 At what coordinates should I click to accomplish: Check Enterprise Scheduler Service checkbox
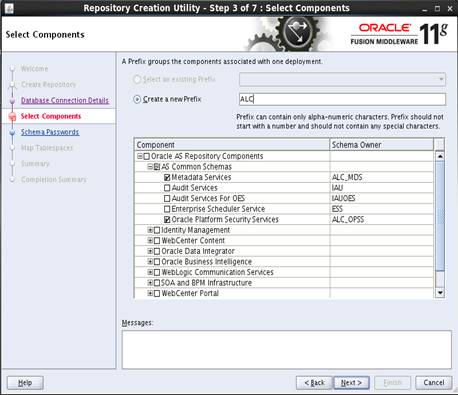pos(167,209)
